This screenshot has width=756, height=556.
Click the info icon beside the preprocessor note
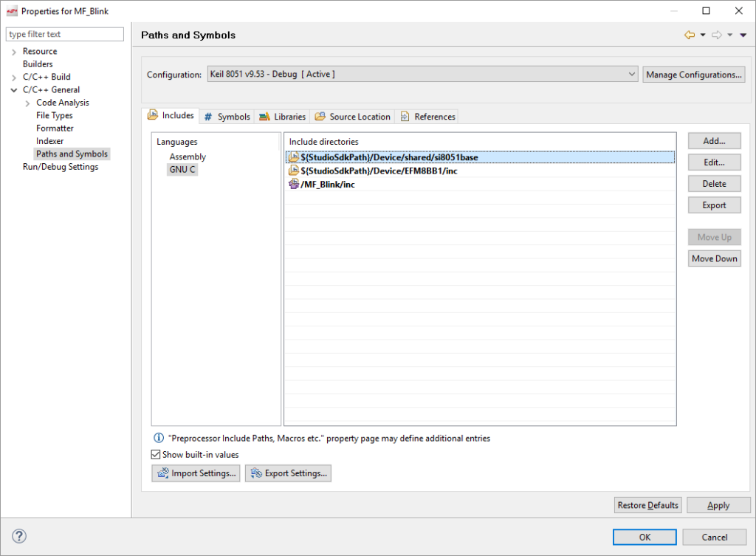click(158, 438)
